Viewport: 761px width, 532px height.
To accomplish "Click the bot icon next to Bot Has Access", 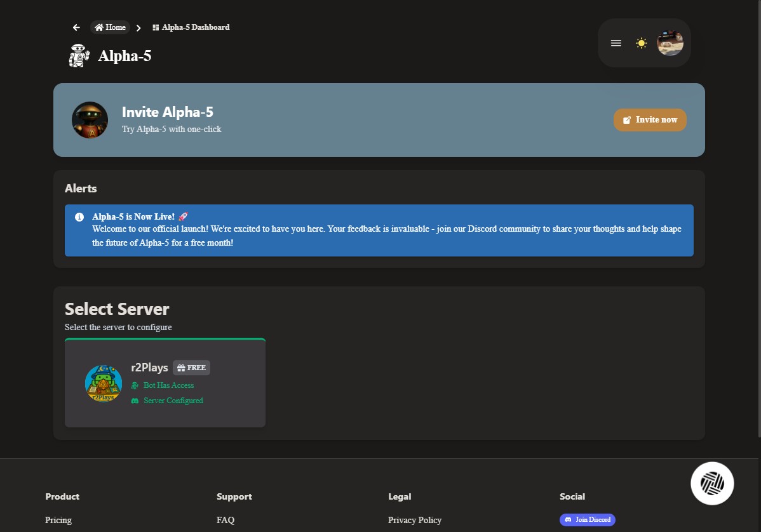I will 135,385.
